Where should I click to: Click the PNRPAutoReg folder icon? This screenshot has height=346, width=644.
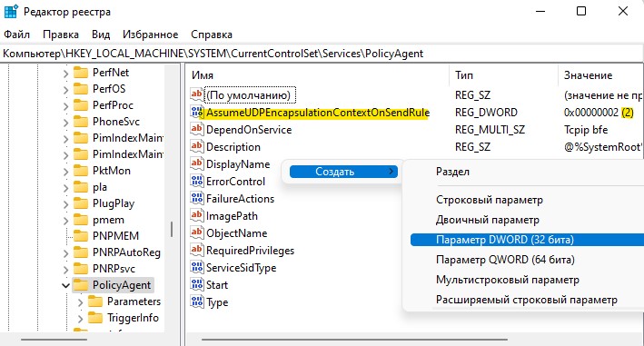coord(81,252)
